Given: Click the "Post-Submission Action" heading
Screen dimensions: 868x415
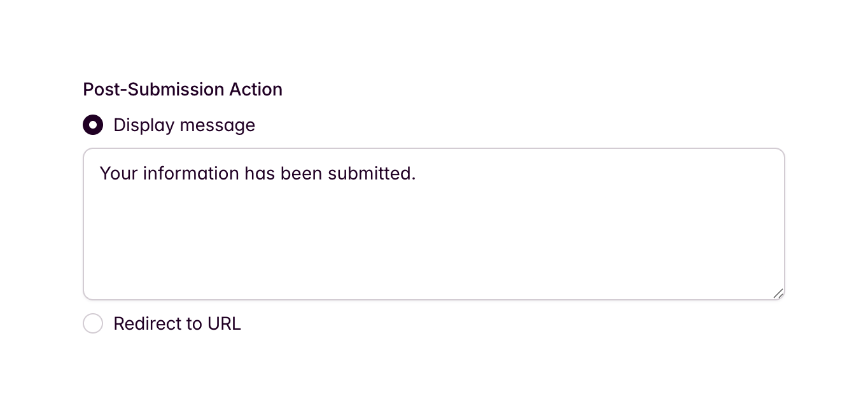Looking at the screenshot, I should (183, 90).
